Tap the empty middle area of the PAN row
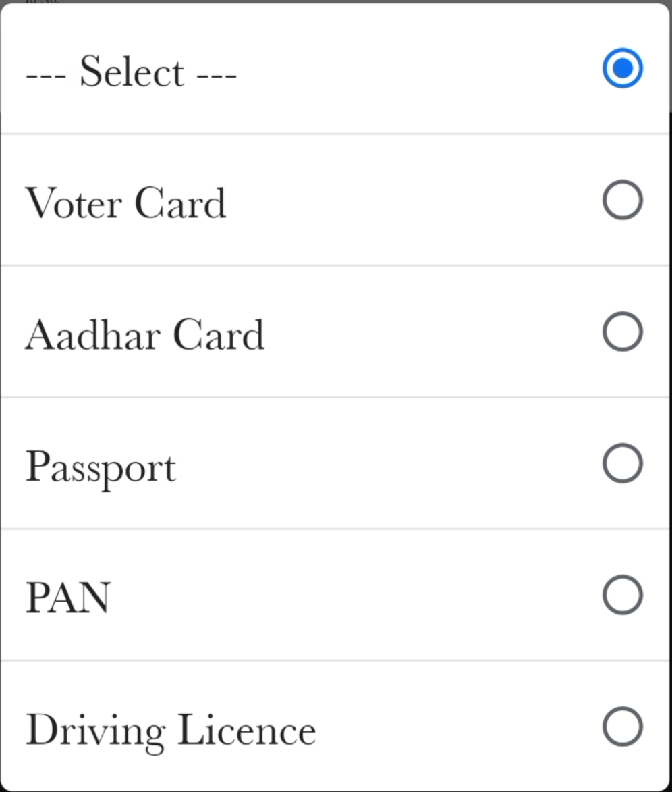 [351, 596]
